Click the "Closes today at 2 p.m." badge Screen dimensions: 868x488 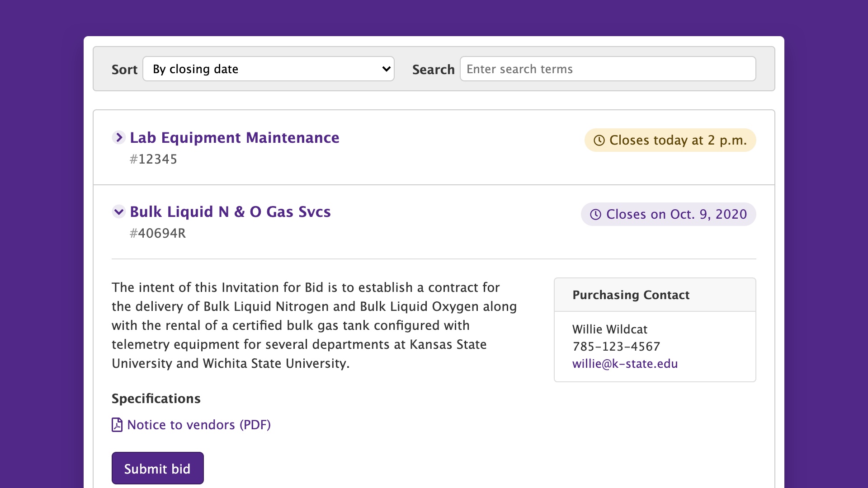(x=670, y=140)
